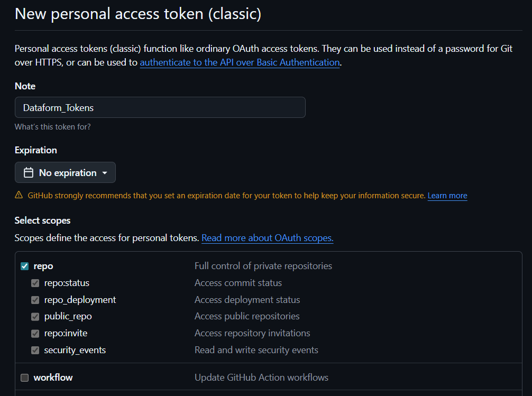532x396 pixels.
Task: Open the No expiration dropdown
Action: [65, 173]
